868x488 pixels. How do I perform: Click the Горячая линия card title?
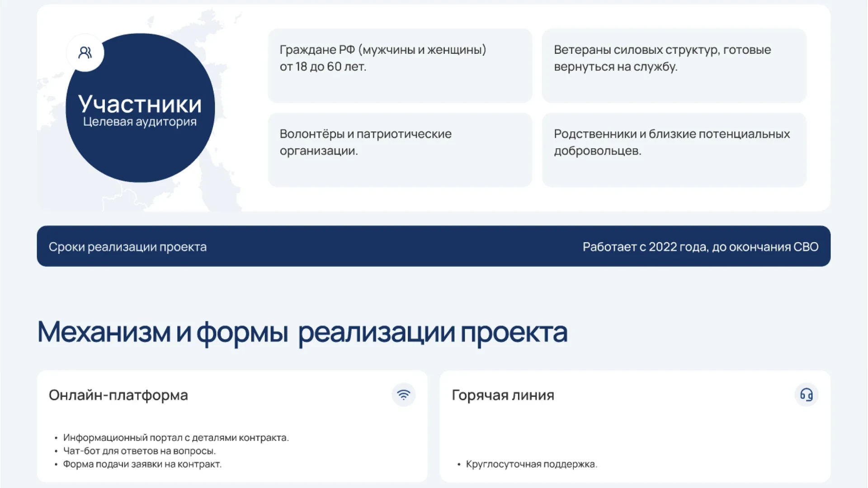503,395
